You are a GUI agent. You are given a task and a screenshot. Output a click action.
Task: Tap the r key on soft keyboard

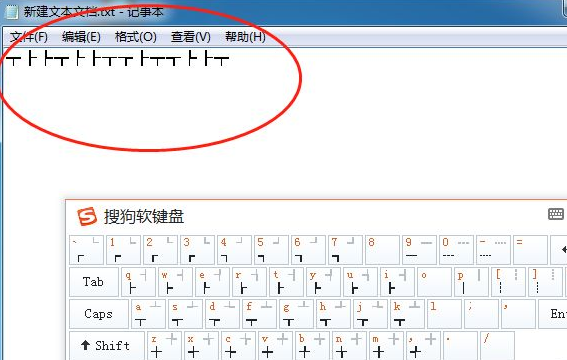249,282
